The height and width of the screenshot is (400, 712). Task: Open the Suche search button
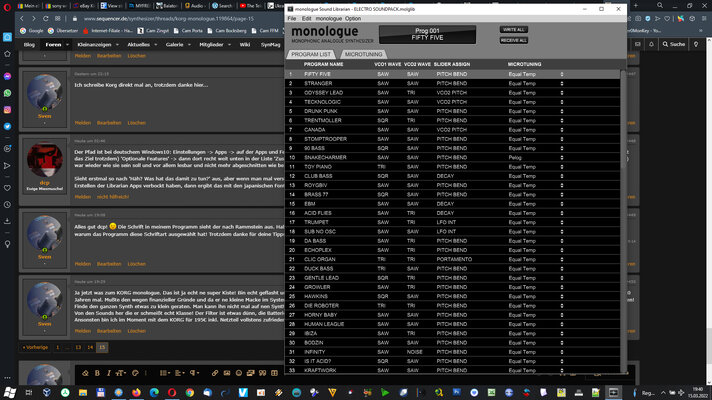tap(674, 44)
